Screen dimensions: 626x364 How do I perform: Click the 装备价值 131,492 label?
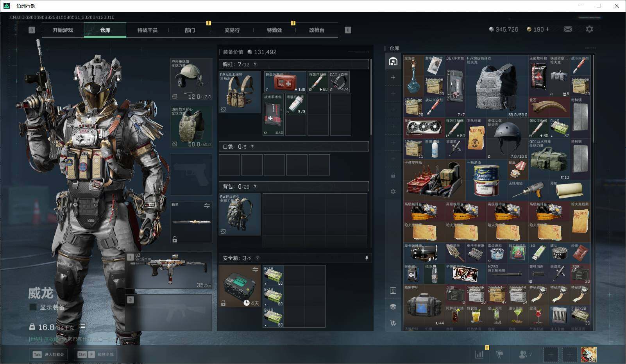click(250, 52)
